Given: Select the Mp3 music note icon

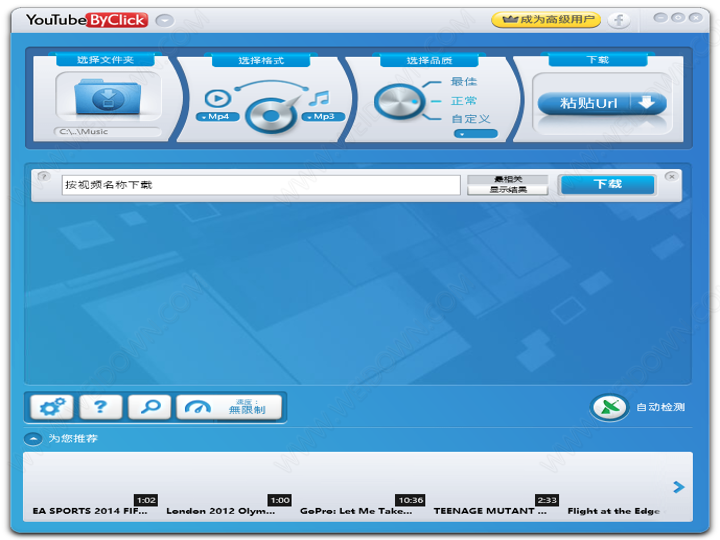Looking at the screenshot, I should coord(319,98).
